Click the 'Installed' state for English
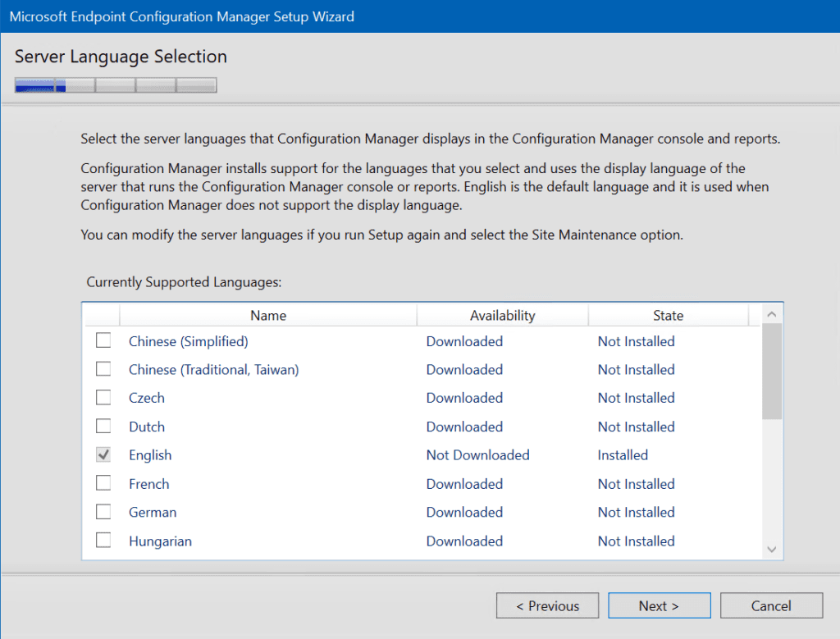This screenshot has height=639, width=840. pos(623,455)
